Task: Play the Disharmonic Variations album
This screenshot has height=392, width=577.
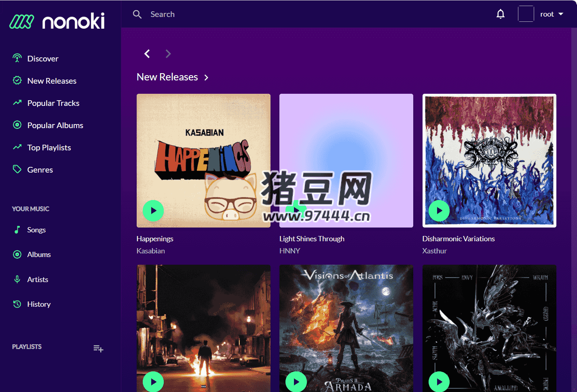Action: (x=439, y=211)
